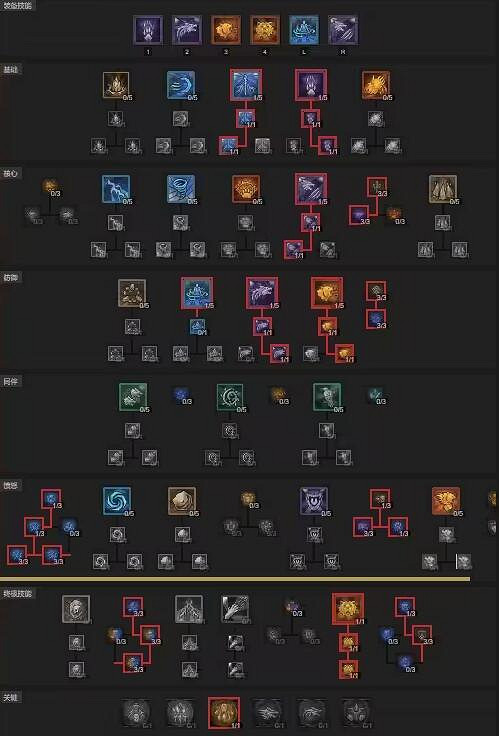The image size is (499, 736).
Task: Choose the orange Maul bear skill in the Basic row
Action: (x=376, y=85)
